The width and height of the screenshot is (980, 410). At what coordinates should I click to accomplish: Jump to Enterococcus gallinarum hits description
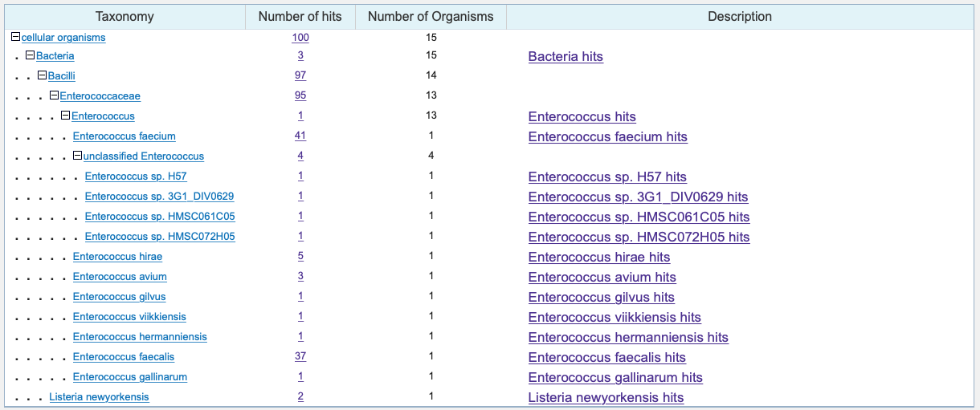(x=615, y=378)
